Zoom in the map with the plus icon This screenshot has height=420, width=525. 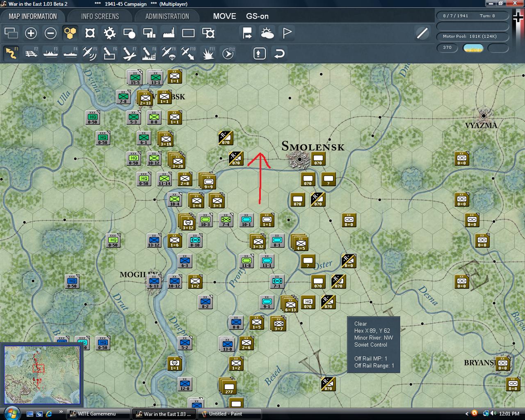pos(31,33)
